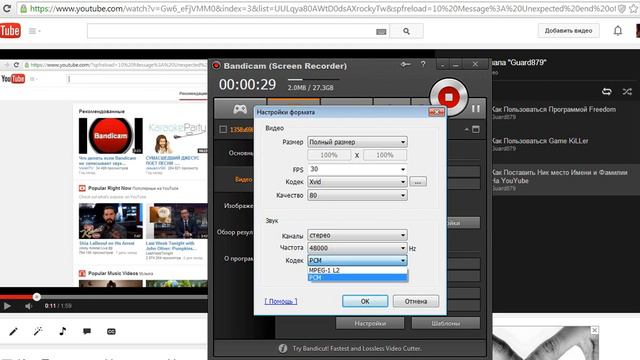Toggle playlist repeat icon
The height and width of the screenshot is (360, 640).
point(607,91)
